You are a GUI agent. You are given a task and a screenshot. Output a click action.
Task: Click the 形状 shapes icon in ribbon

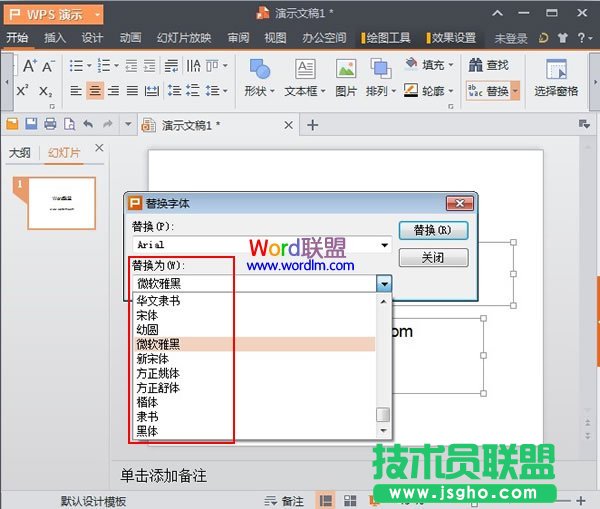click(x=259, y=71)
